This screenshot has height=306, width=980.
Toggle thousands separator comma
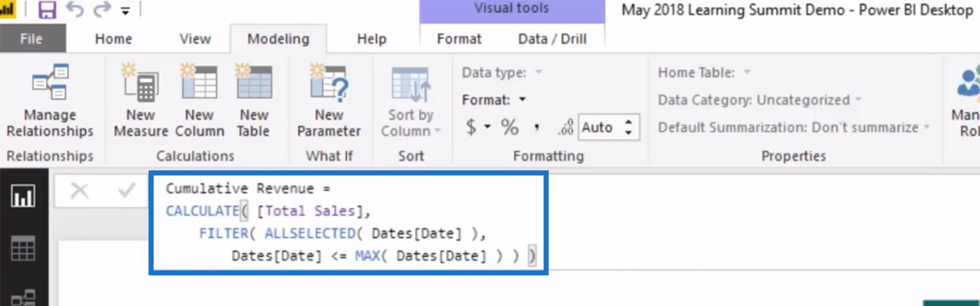tap(537, 126)
